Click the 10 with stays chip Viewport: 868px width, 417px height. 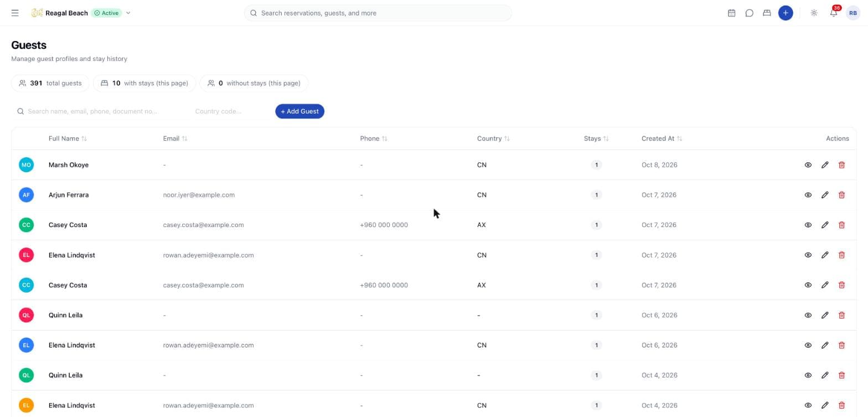coord(144,83)
